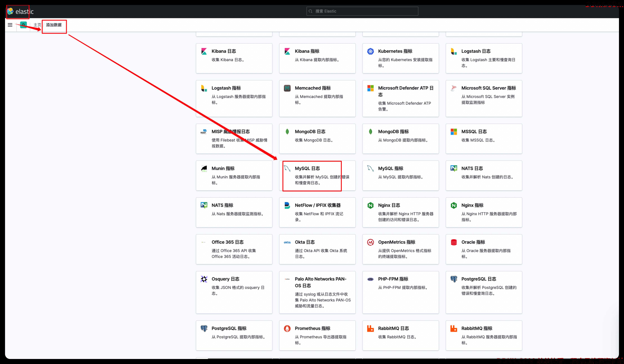
Task: Click the NetFlow / IPFIX 收集器 icon
Action: 287,205
